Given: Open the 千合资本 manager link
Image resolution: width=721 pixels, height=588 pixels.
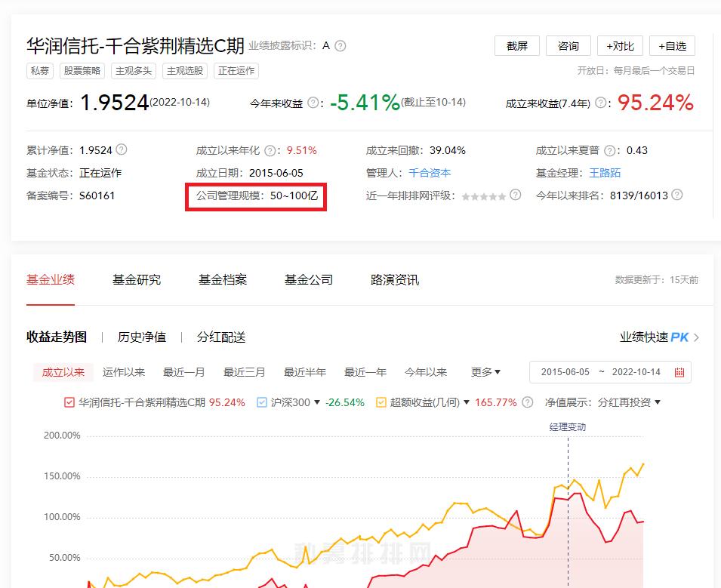Looking at the screenshot, I should [430, 172].
